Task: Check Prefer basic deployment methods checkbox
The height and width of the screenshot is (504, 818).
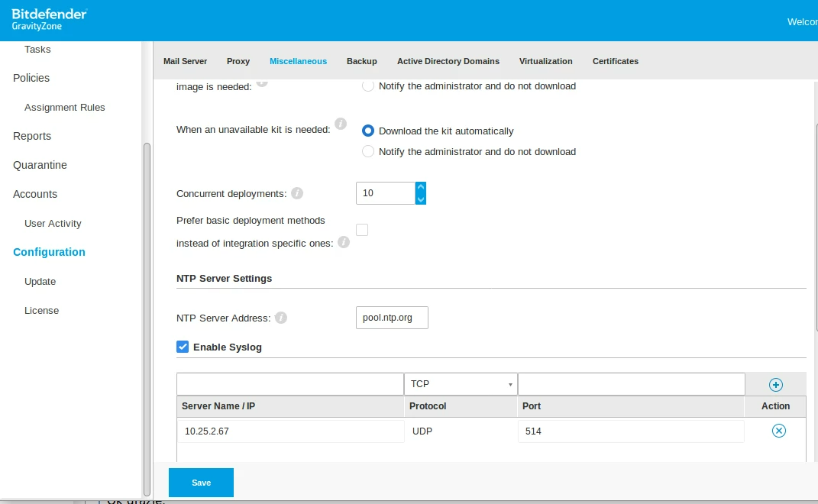Action: pos(361,229)
